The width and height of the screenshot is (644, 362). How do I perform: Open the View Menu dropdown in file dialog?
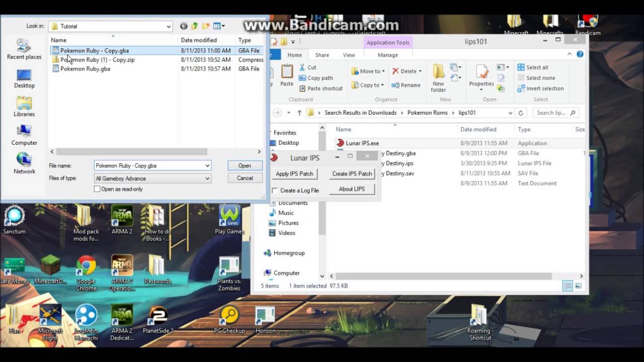coord(219,26)
